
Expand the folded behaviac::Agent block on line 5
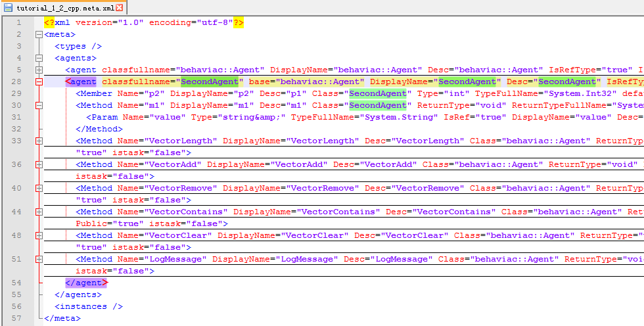tap(39, 70)
